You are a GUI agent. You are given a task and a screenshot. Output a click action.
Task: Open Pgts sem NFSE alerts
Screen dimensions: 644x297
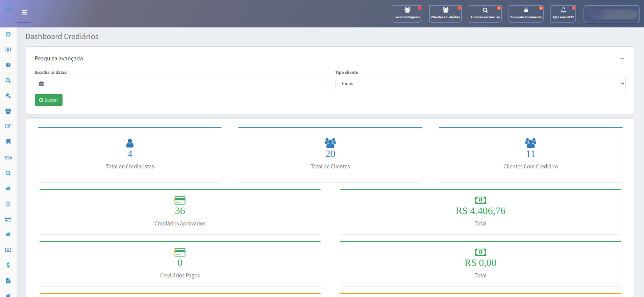[563, 14]
